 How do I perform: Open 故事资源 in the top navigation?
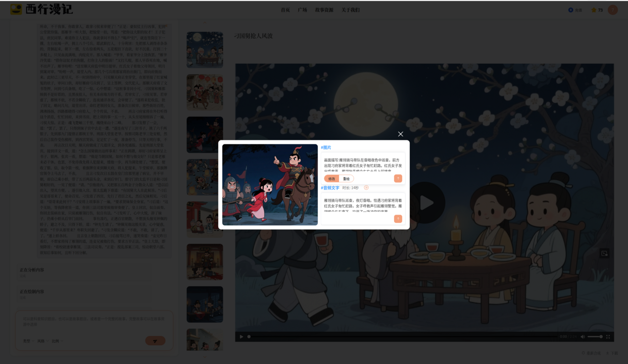click(x=324, y=10)
